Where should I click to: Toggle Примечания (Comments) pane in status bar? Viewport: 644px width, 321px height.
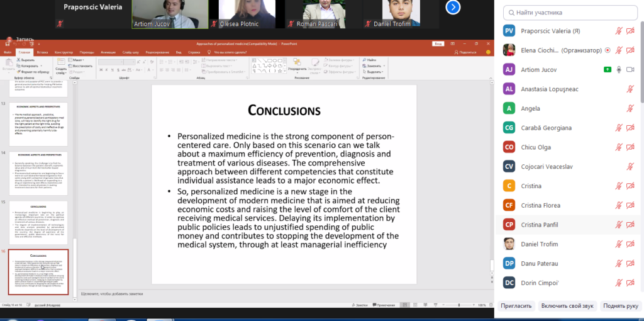tap(384, 305)
